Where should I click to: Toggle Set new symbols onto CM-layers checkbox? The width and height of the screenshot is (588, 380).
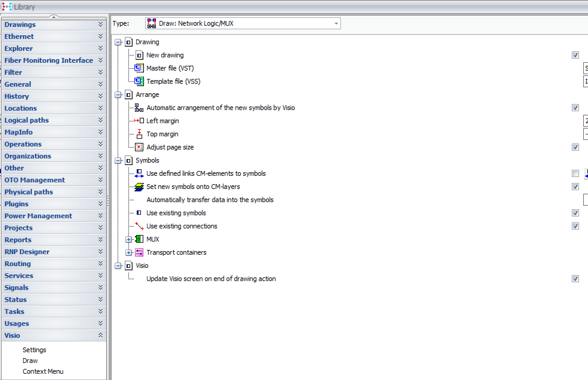pyautogui.click(x=575, y=187)
